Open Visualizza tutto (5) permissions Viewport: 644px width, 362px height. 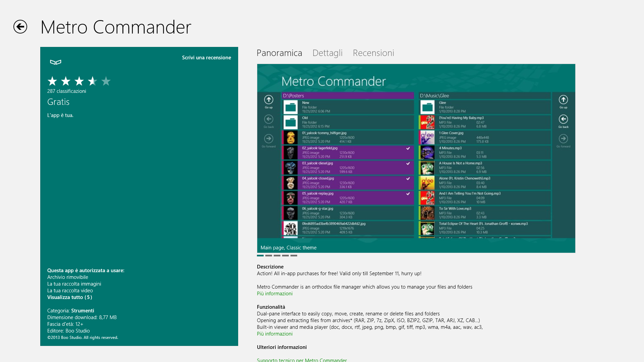[70, 297]
